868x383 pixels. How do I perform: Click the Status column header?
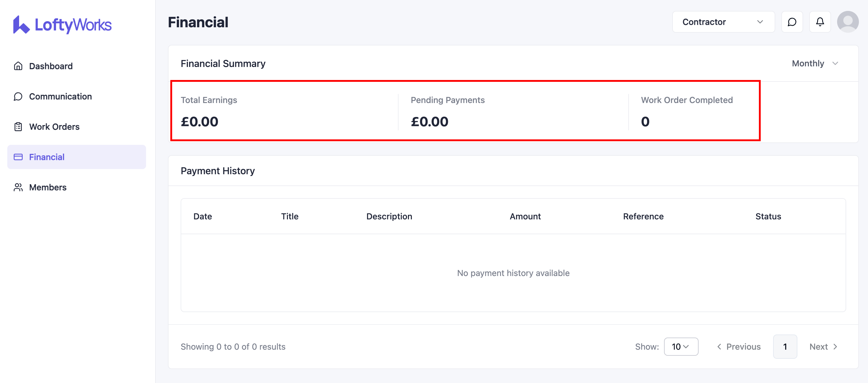tap(768, 217)
